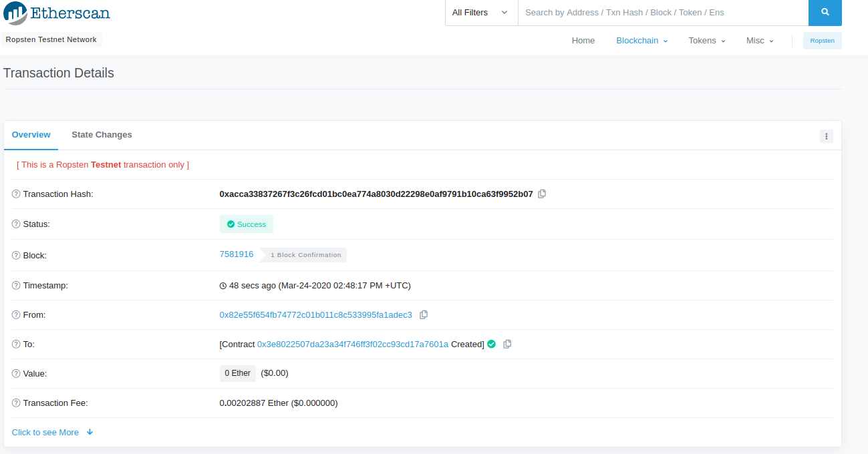Click help icon beside Transaction Fee
868x454 pixels.
pyautogui.click(x=16, y=403)
